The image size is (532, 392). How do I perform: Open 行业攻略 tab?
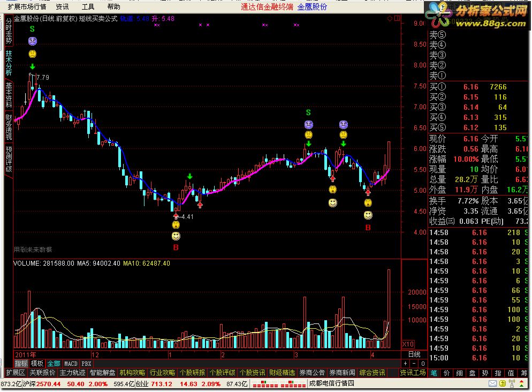[162, 373]
